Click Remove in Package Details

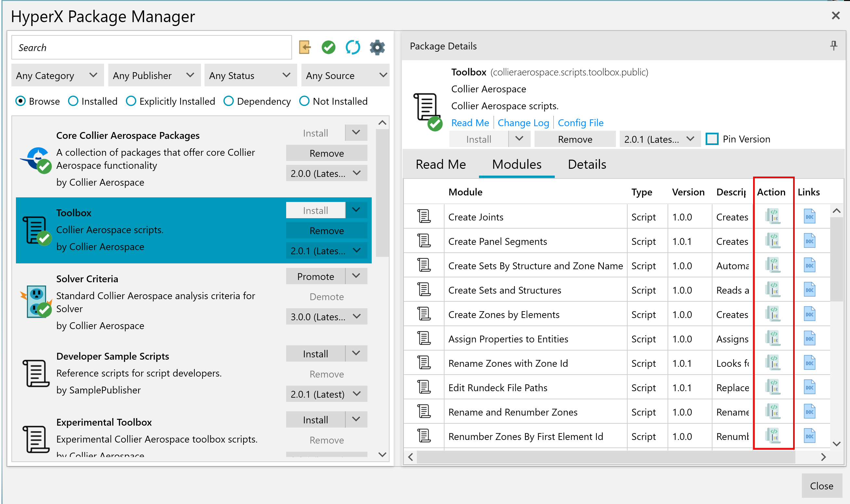pos(575,139)
